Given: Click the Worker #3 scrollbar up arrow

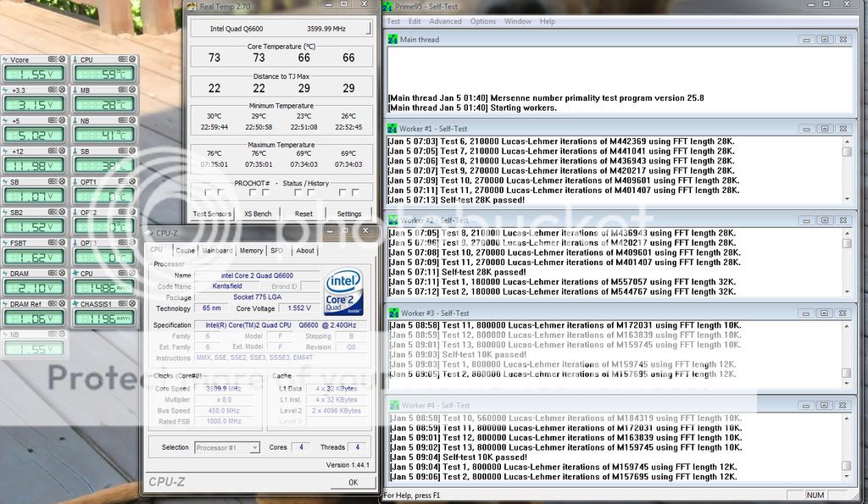Looking at the screenshot, I should [x=847, y=326].
